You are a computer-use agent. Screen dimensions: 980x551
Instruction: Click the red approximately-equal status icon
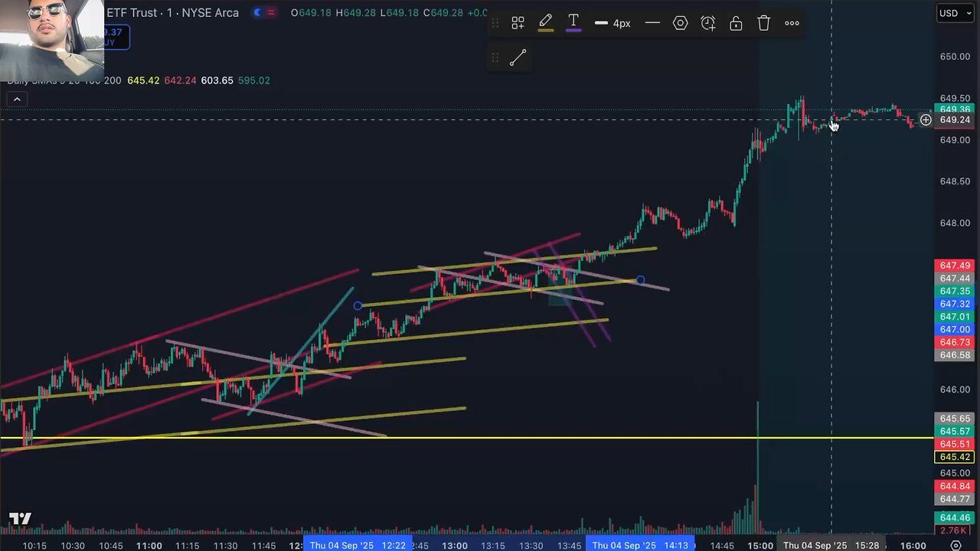pyautogui.click(x=272, y=12)
